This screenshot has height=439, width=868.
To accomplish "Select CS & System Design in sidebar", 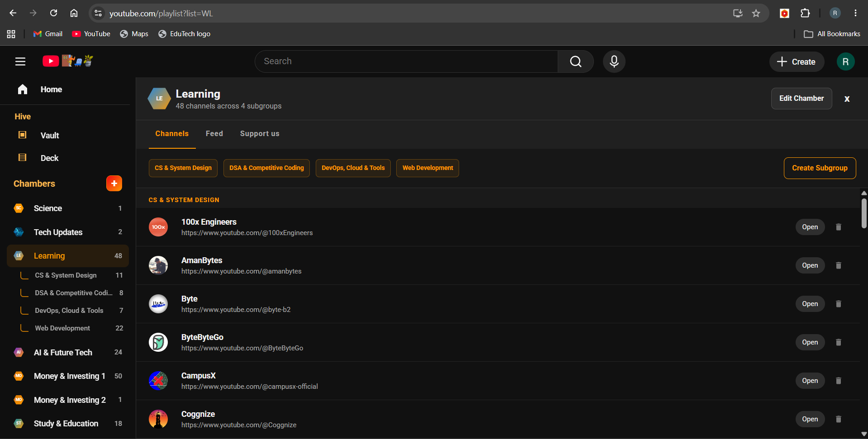I will click(x=72, y=275).
